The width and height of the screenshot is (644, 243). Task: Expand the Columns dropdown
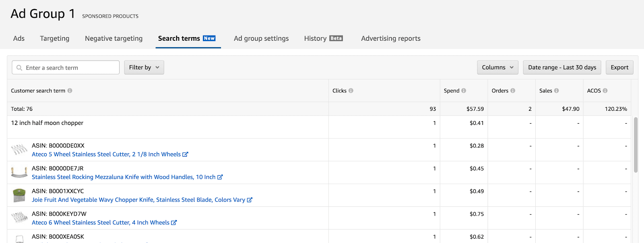[x=497, y=67]
